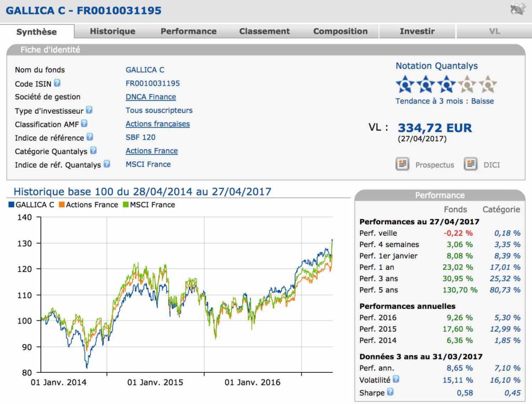Go to the Investir tab

pos(417,31)
